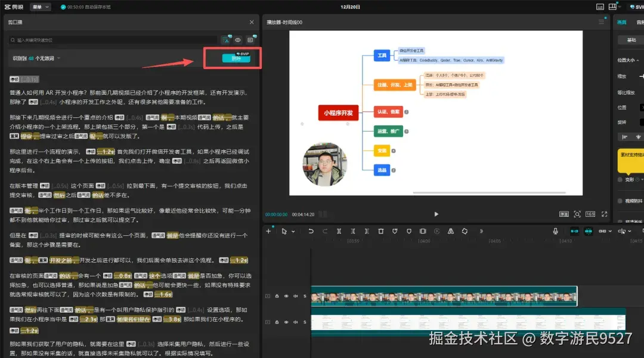Image resolution: width=644 pixels, height=358 pixels.
Task: Click the delete-left trim icon
Action: coord(353,231)
